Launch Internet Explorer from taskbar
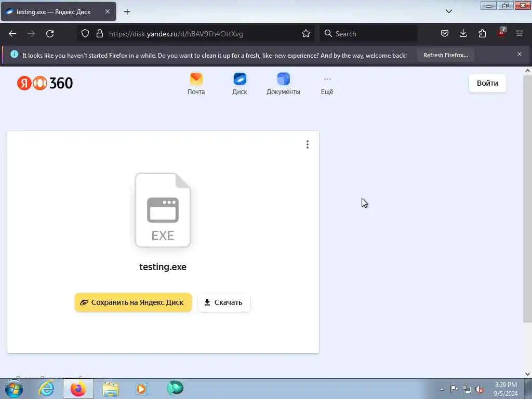The image size is (532, 399). coord(46,389)
